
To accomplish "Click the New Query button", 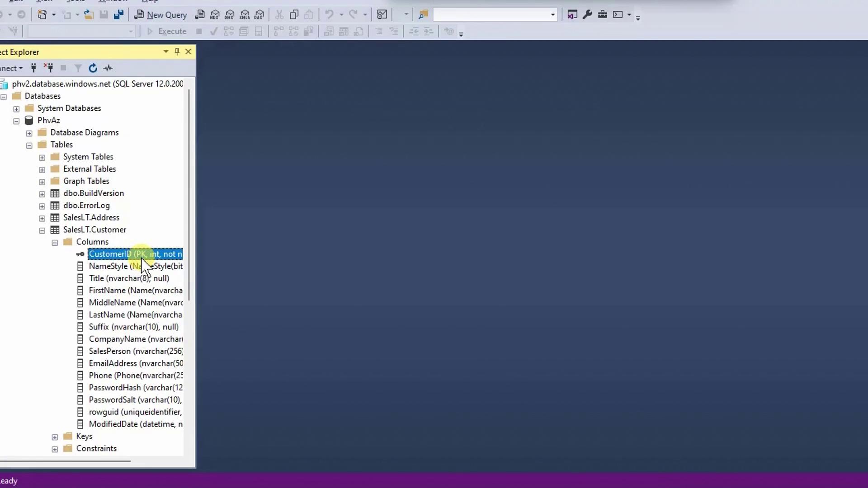I will pyautogui.click(x=161, y=15).
